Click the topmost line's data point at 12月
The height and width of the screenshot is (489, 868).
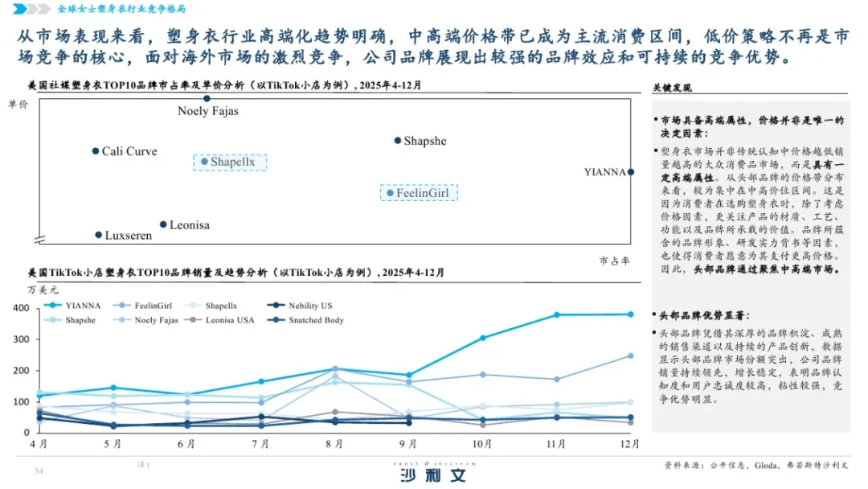pos(631,314)
